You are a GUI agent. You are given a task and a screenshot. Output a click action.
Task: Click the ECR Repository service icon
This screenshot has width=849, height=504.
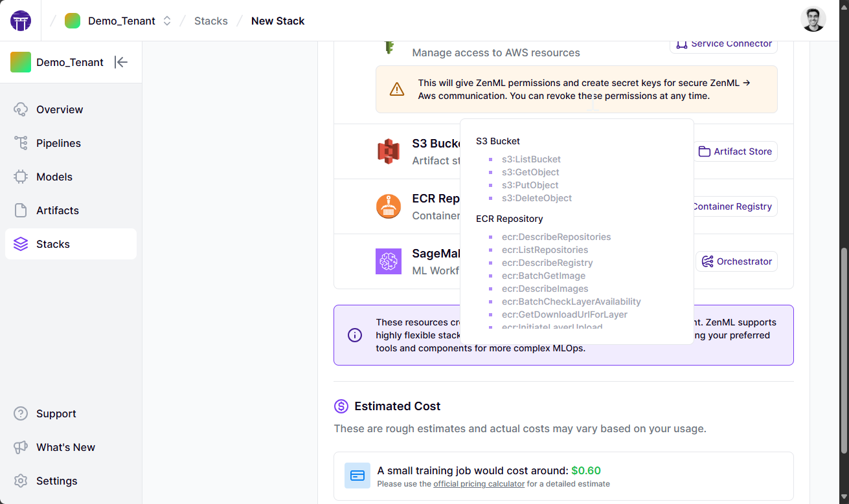click(388, 206)
